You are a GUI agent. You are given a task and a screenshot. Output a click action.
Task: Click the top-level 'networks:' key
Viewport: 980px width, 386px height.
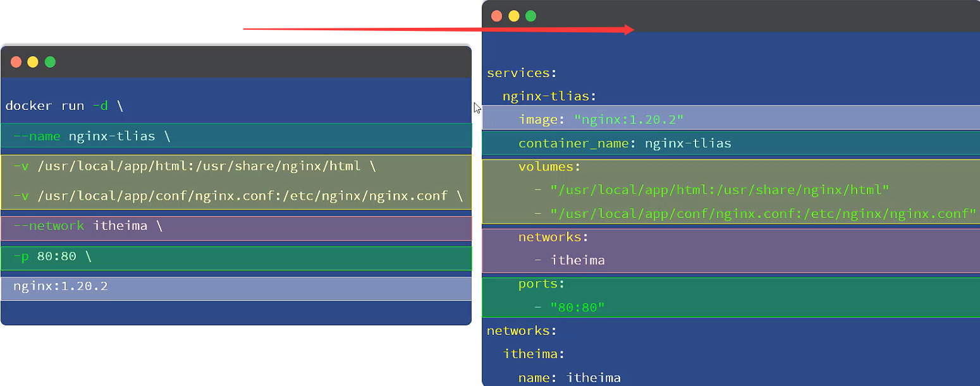pyautogui.click(x=522, y=330)
